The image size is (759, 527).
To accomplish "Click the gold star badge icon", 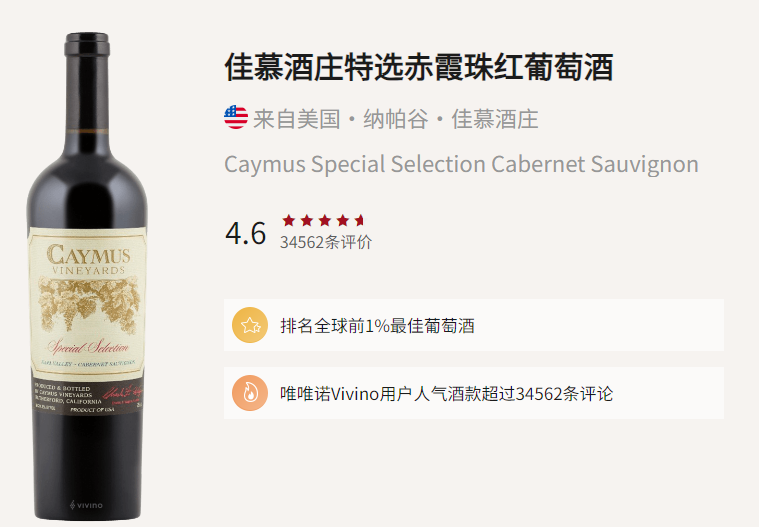I will point(250,325).
